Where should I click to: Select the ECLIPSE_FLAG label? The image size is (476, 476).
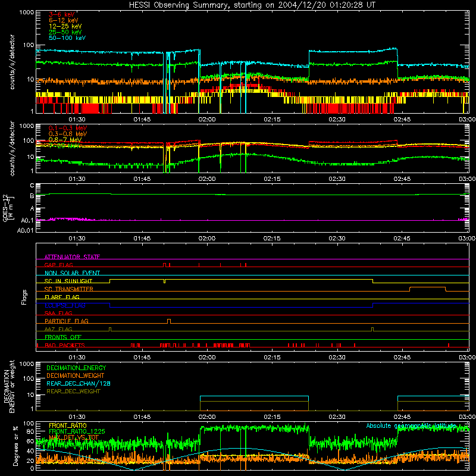coord(65,305)
